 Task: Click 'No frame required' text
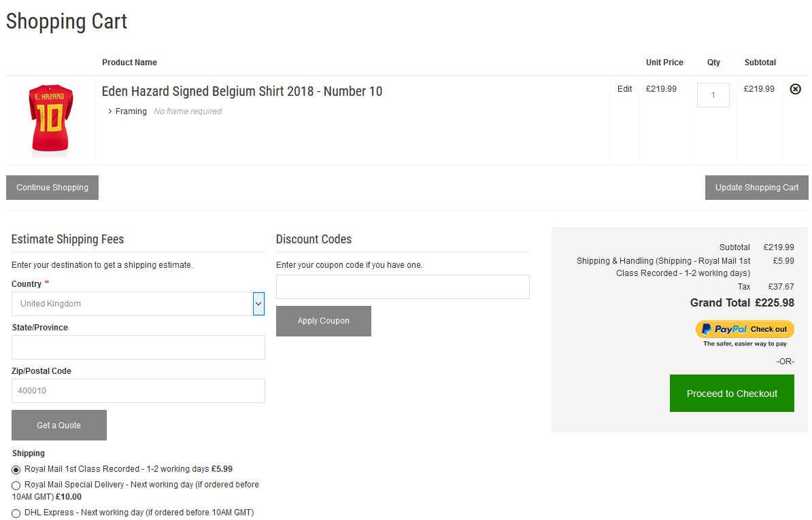point(188,111)
